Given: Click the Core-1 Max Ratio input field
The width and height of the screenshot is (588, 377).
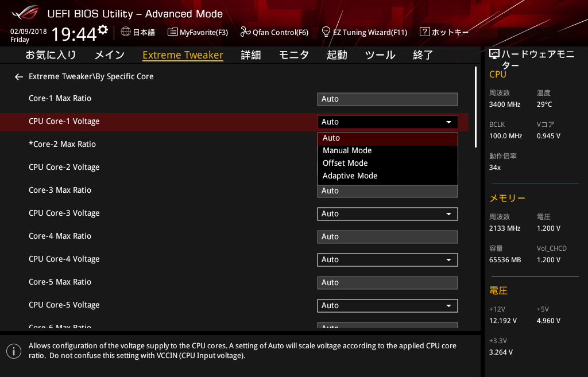Looking at the screenshot, I should click(x=388, y=99).
